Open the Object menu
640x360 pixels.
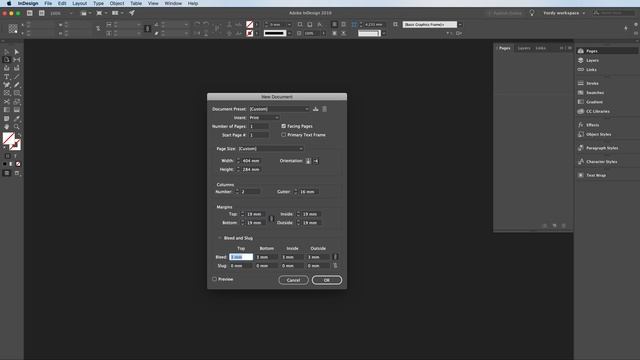117,3
